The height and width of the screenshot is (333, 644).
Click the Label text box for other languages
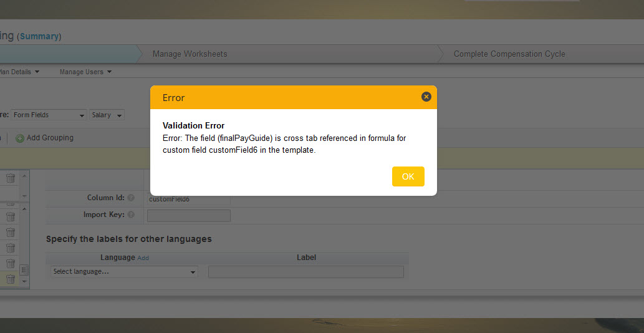pos(306,272)
